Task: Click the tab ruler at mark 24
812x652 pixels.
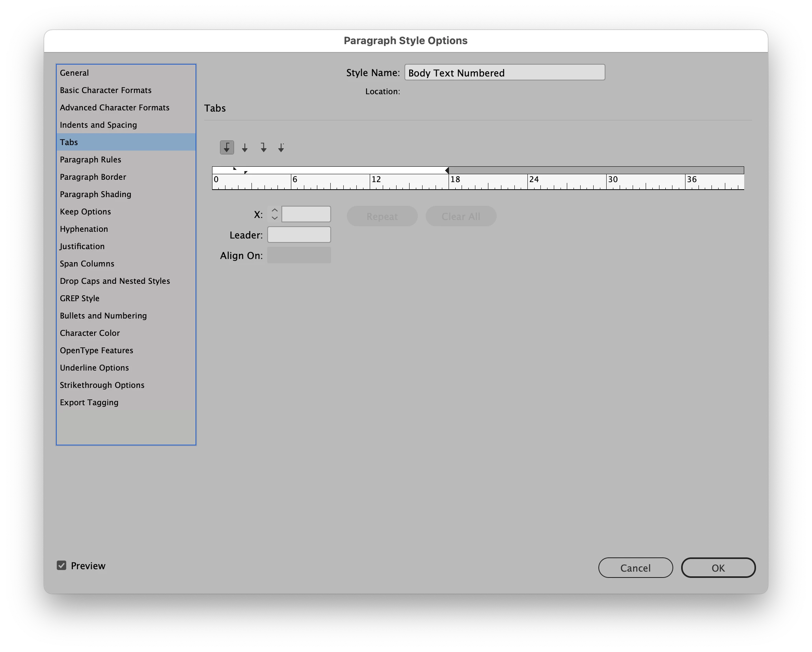Action: click(528, 182)
